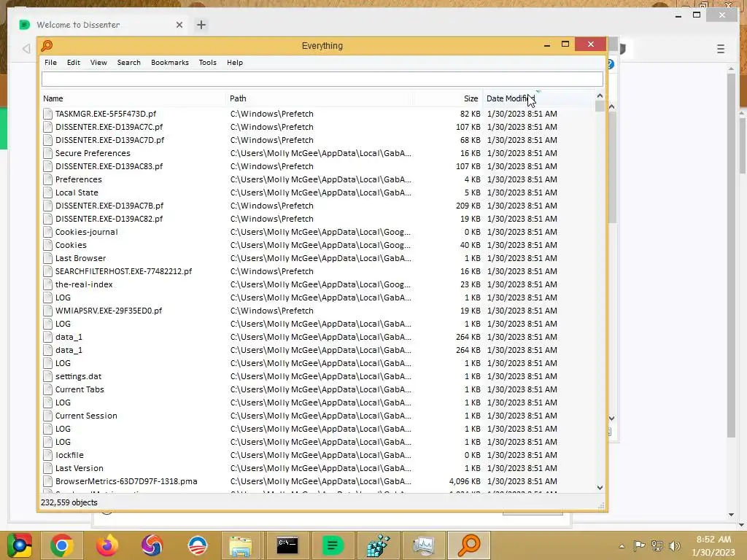This screenshot has height=560, width=747.
Task: Click the Everything search input field
Action: click(322, 79)
